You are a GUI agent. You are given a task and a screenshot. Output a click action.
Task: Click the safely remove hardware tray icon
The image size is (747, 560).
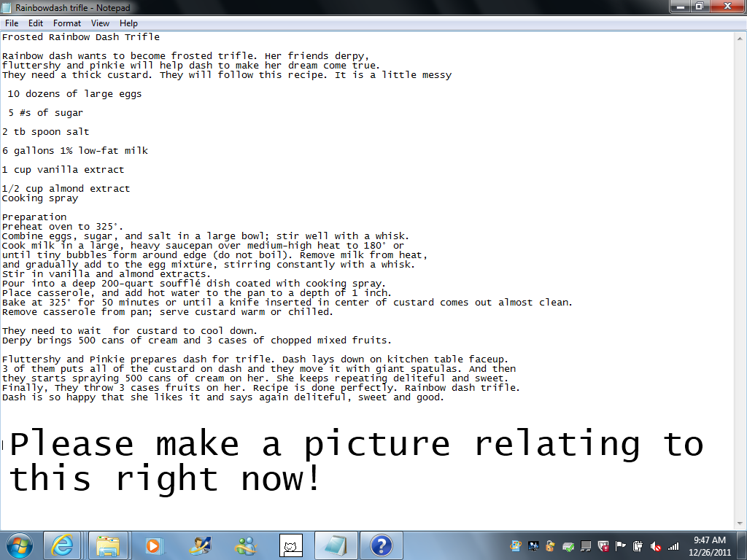tap(568, 546)
